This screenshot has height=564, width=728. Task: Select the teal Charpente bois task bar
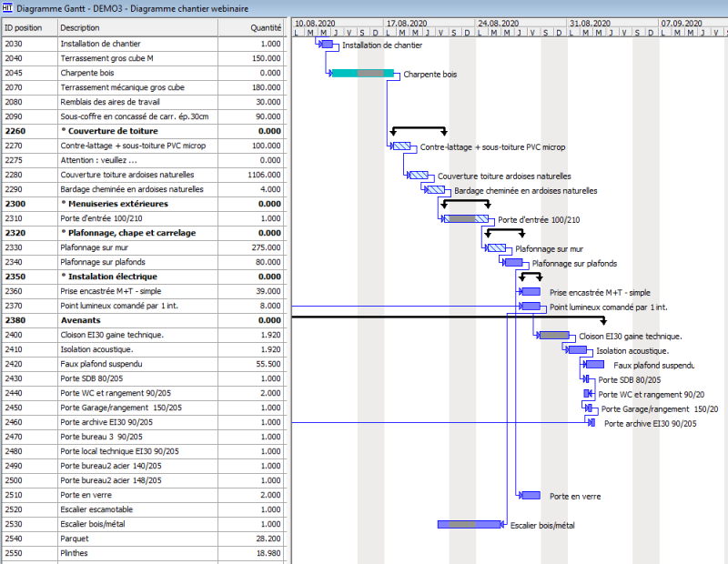tap(362, 73)
